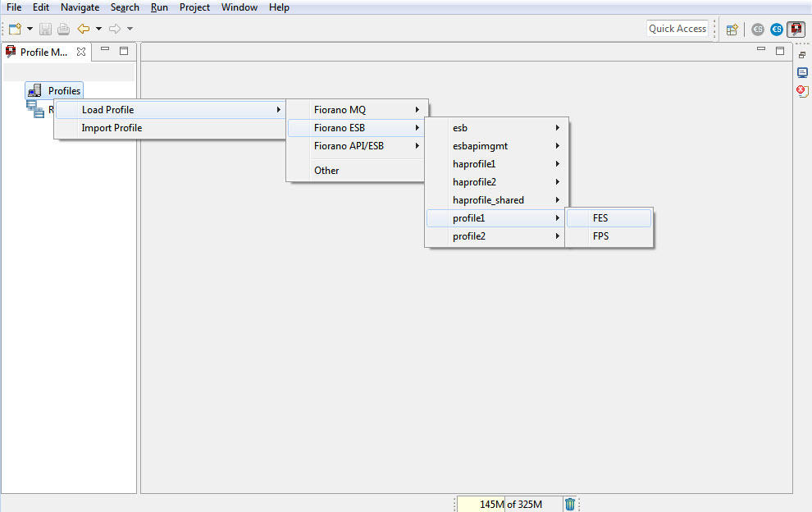The image size is (812, 512).
Task: Expand the esb profile submenu
Action: coord(496,128)
